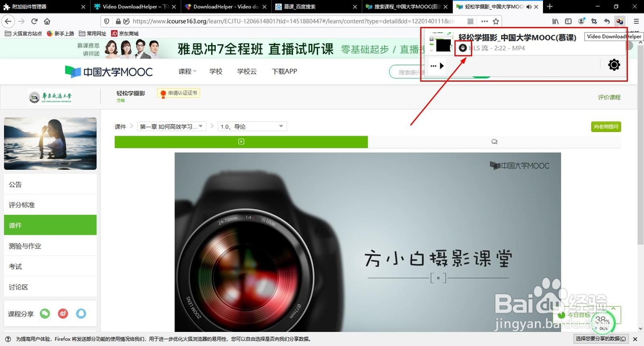
Task: Mute the 轻松学摄影 tab audio icon
Action: click(x=529, y=7)
